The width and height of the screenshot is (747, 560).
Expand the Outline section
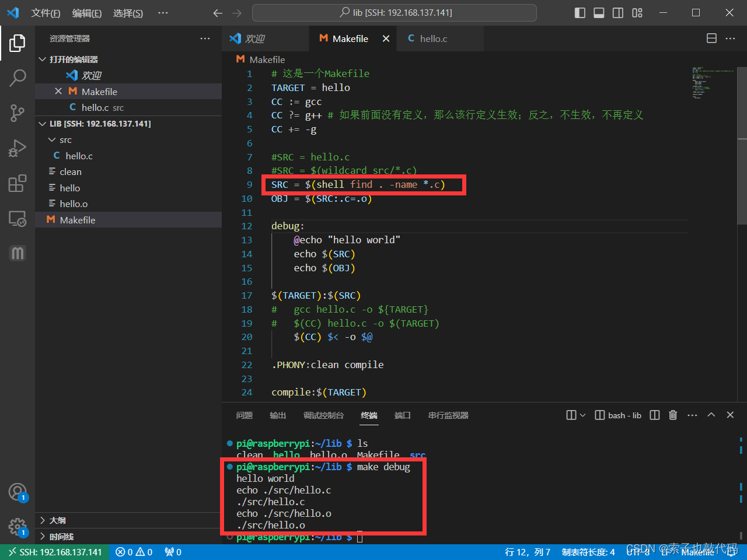128,520
